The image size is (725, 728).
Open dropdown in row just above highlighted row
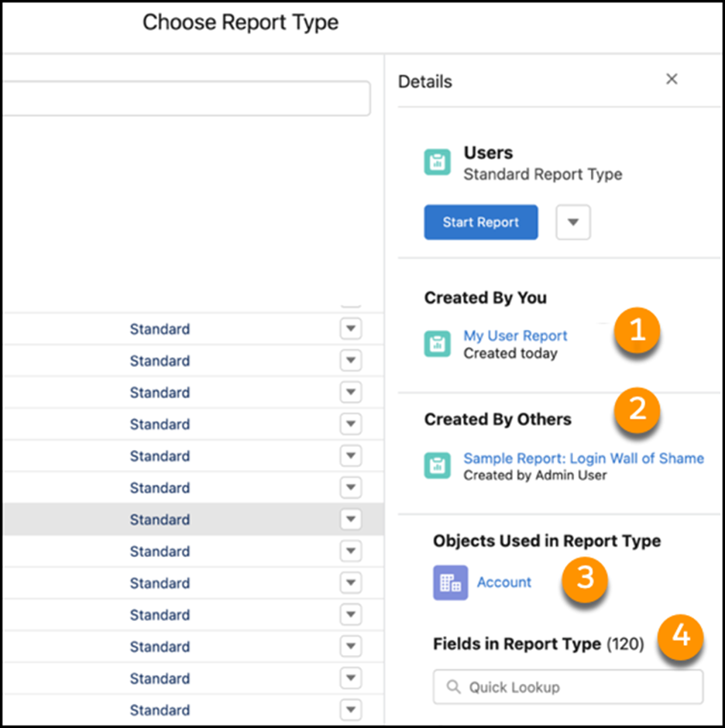[x=351, y=487]
